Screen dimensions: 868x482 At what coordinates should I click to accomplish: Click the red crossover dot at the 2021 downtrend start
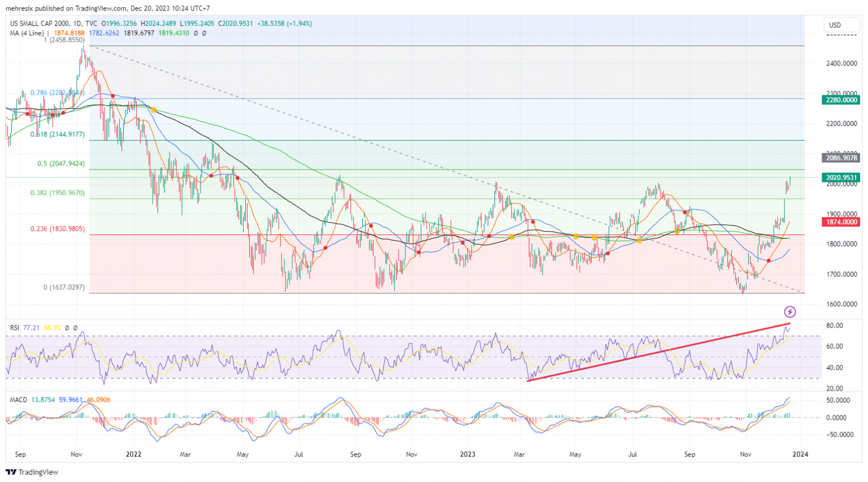point(112,97)
